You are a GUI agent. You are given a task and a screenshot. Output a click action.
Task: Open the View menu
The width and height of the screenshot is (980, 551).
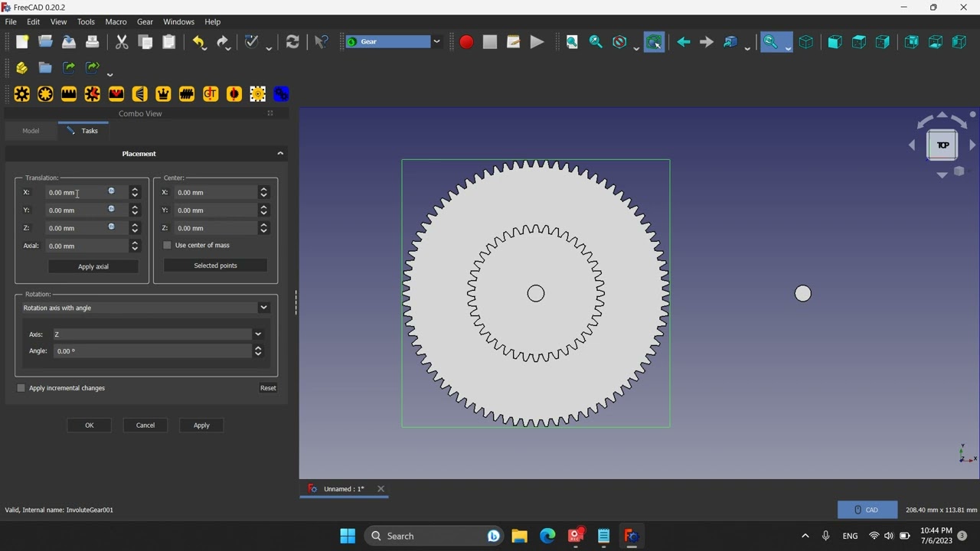58,21
